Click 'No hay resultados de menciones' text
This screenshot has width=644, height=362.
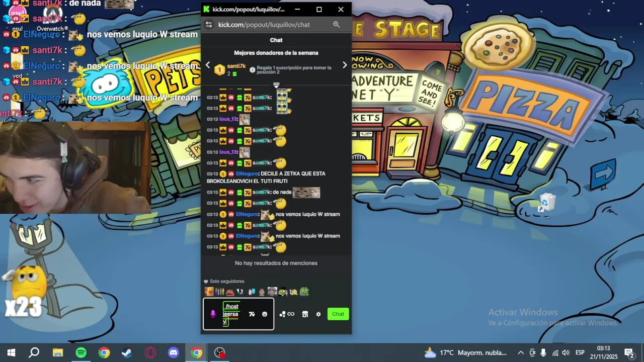[276, 263]
